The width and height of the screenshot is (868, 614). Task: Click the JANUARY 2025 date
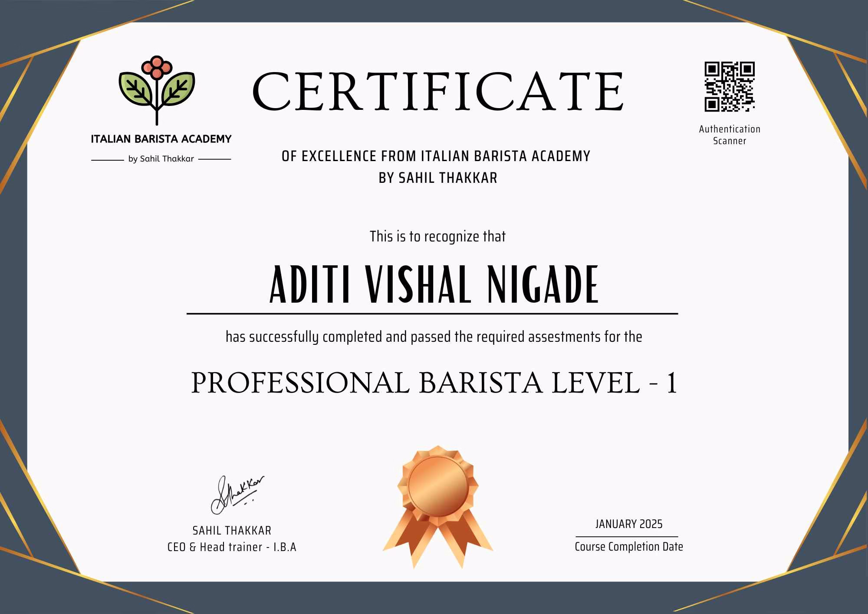[628, 524]
